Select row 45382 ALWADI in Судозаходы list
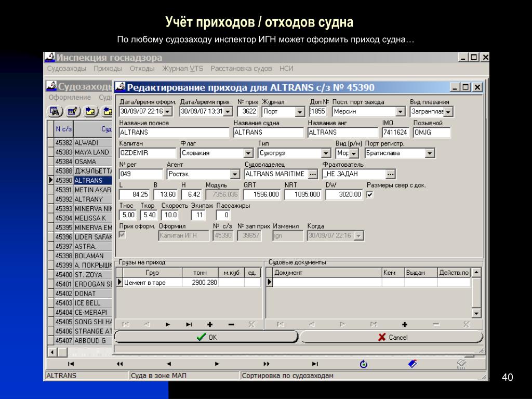The image size is (532, 399). pos(84,142)
